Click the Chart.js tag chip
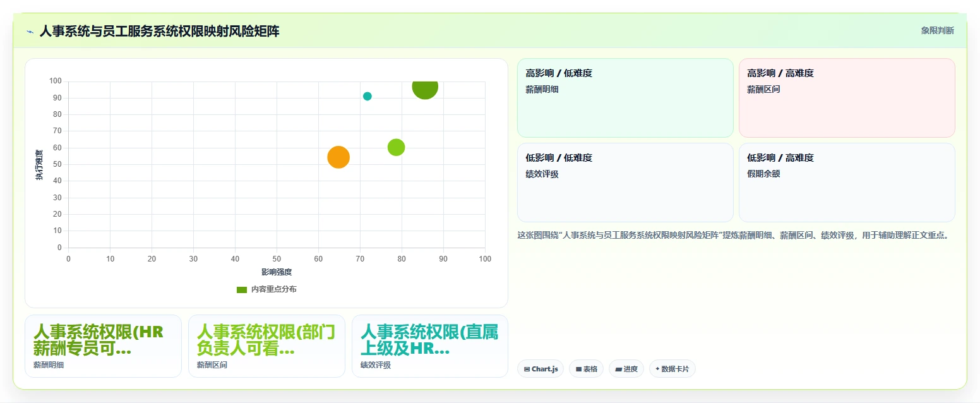The width and height of the screenshot is (980, 403). [541, 369]
